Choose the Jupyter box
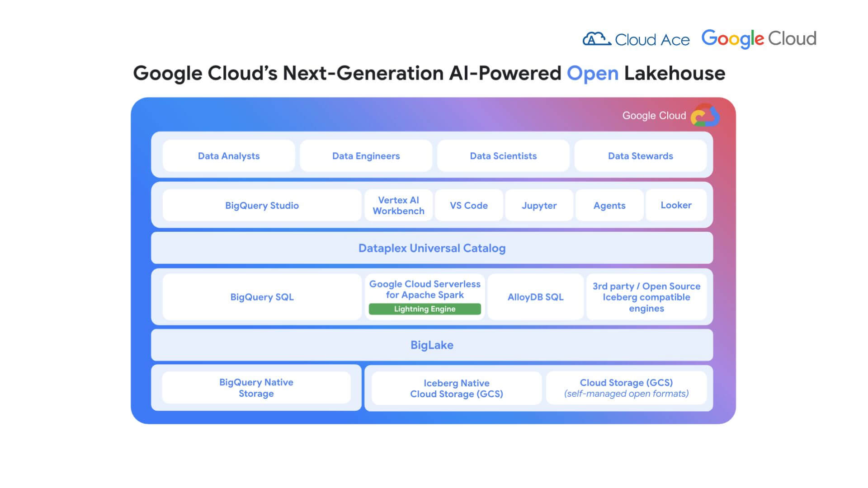This screenshot has height=488, width=868. coord(539,205)
